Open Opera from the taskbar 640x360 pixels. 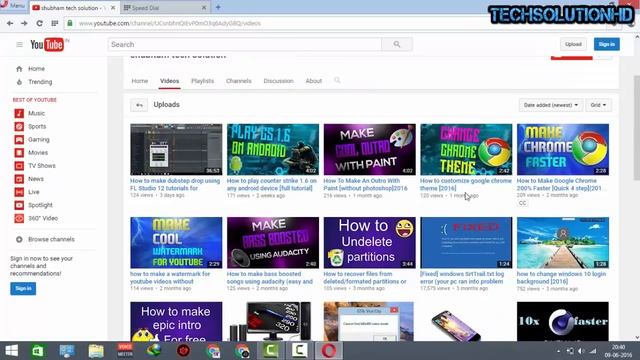click(329, 351)
